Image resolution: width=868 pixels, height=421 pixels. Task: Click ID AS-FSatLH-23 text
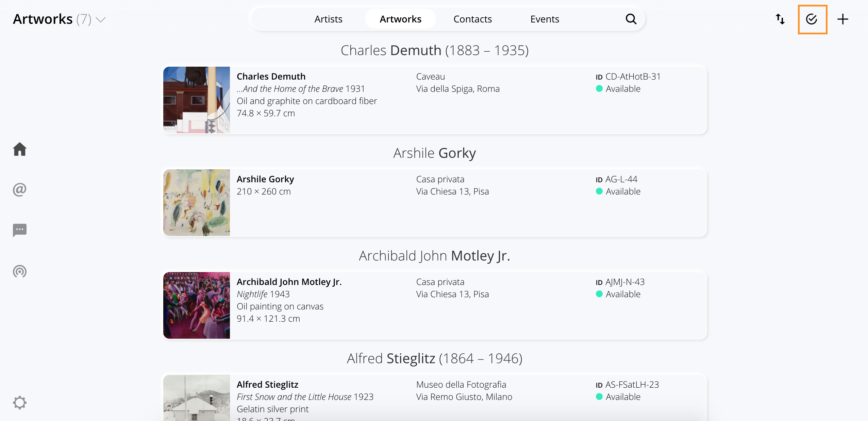pyautogui.click(x=628, y=385)
